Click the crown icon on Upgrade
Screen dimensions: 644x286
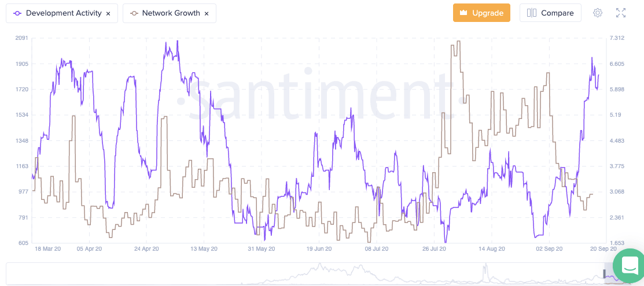(x=463, y=13)
